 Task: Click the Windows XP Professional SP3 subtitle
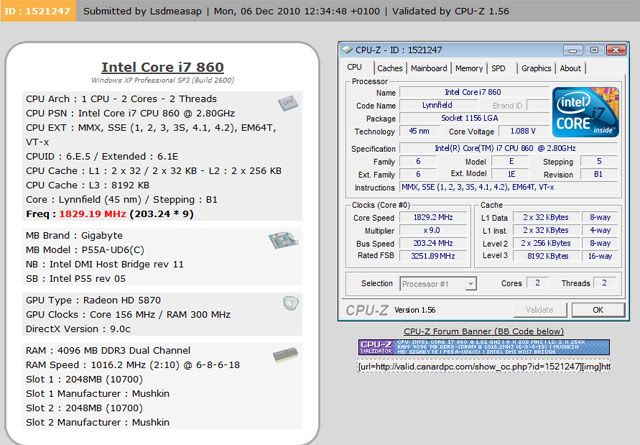click(162, 80)
